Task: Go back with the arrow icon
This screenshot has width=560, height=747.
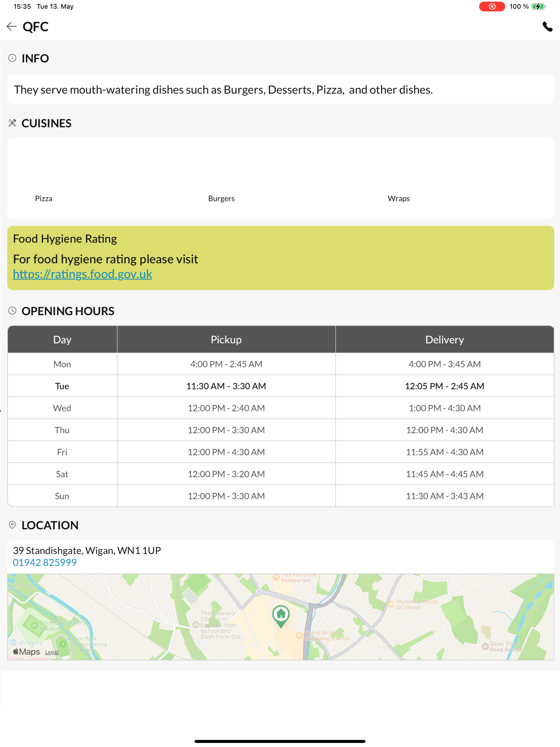Action: coord(11,26)
